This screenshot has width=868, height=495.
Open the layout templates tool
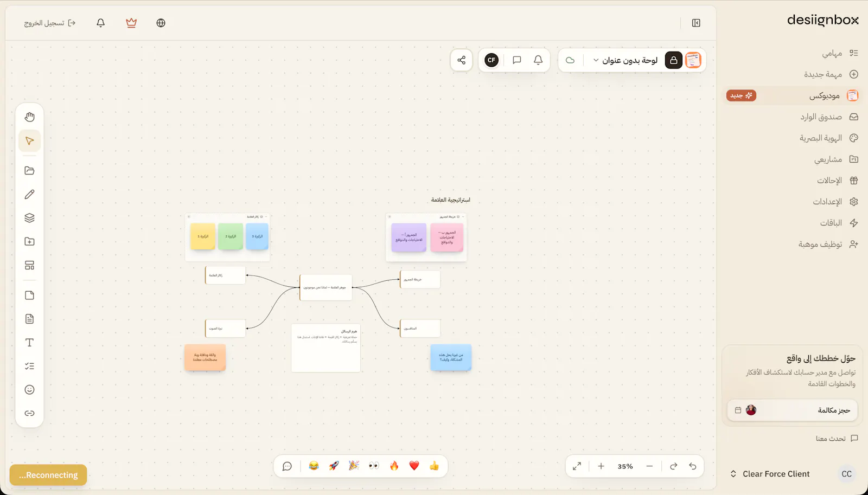coord(29,265)
